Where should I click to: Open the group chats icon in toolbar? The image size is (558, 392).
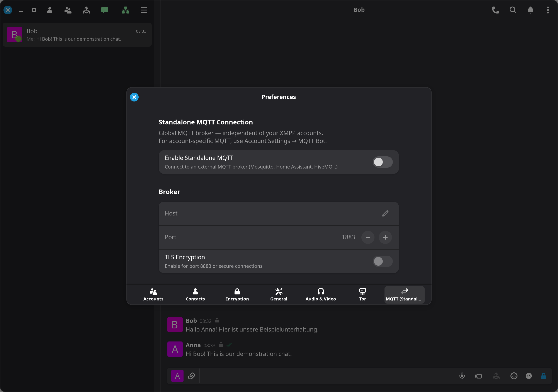pos(68,10)
